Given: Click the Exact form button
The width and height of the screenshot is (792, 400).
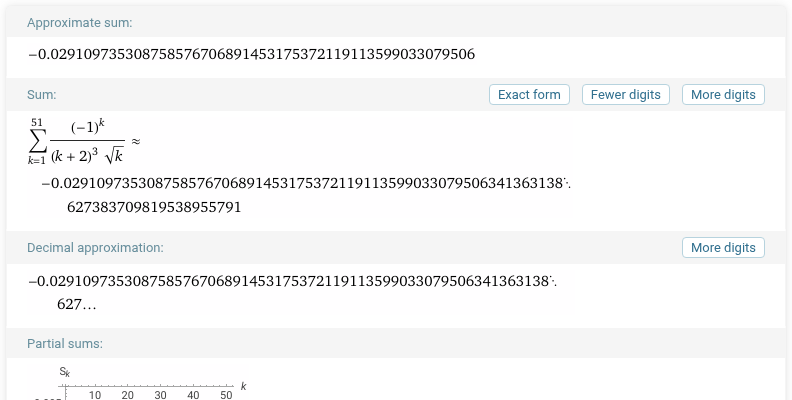Looking at the screenshot, I should click(x=529, y=94).
